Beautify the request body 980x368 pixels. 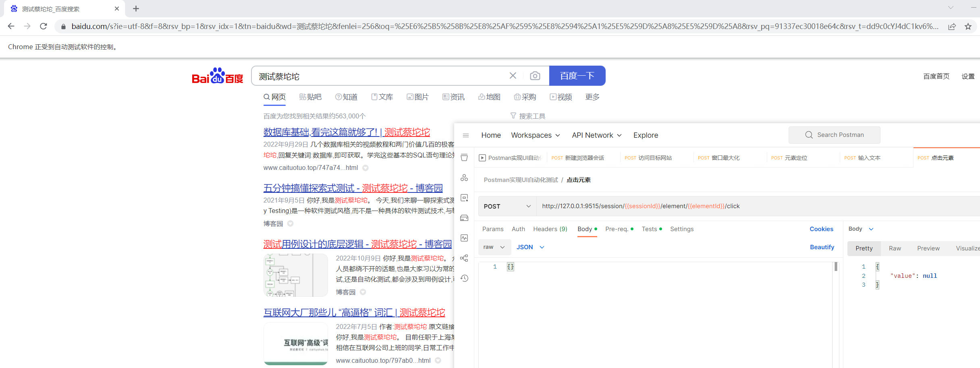tap(822, 247)
